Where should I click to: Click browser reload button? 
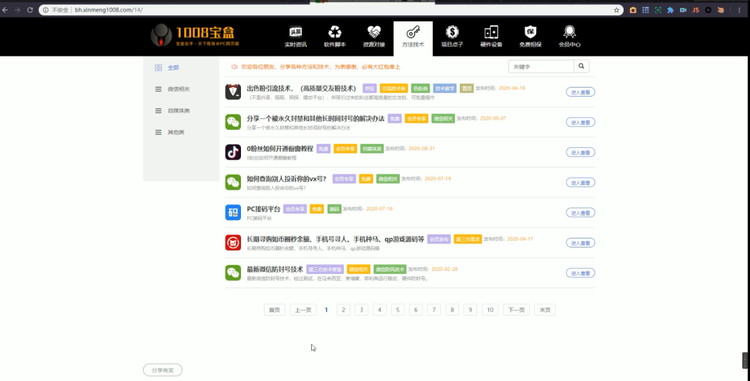[x=30, y=10]
